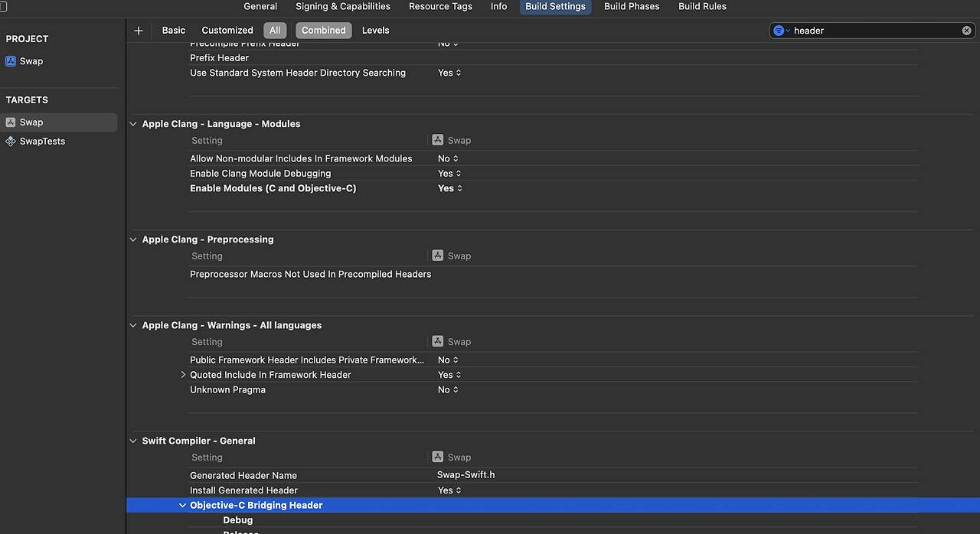Screen dimensions: 980x534
Task: Show Basic build settings
Action: (x=174, y=31)
